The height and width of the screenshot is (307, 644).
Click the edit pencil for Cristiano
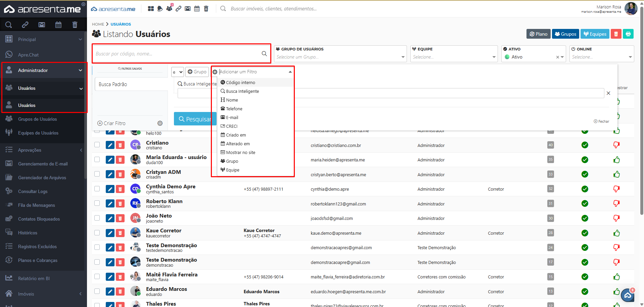pyautogui.click(x=110, y=145)
